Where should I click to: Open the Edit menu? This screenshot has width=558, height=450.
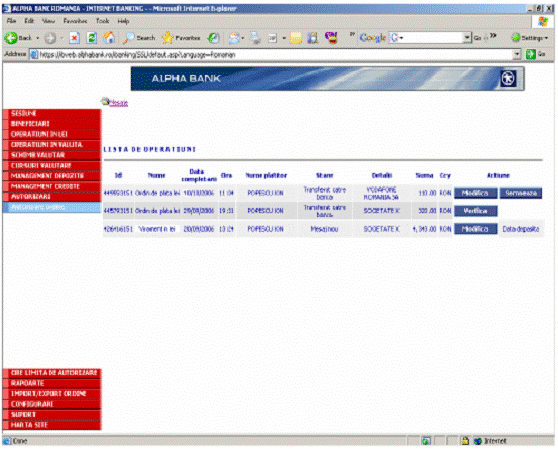pyautogui.click(x=29, y=21)
